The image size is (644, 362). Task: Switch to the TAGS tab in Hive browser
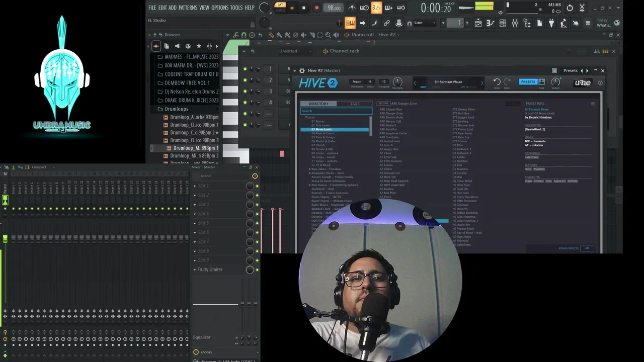pos(355,104)
